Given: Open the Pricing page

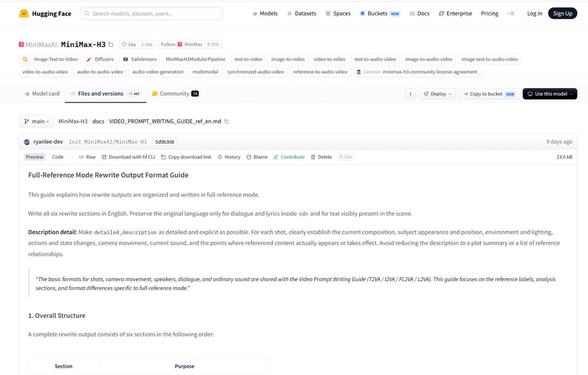Looking at the screenshot, I should click(x=490, y=13).
